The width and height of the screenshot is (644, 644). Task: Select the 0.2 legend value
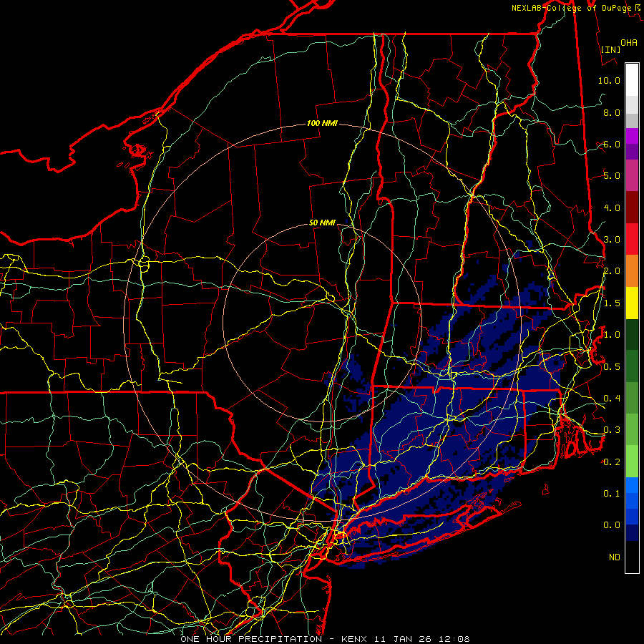[612, 462]
